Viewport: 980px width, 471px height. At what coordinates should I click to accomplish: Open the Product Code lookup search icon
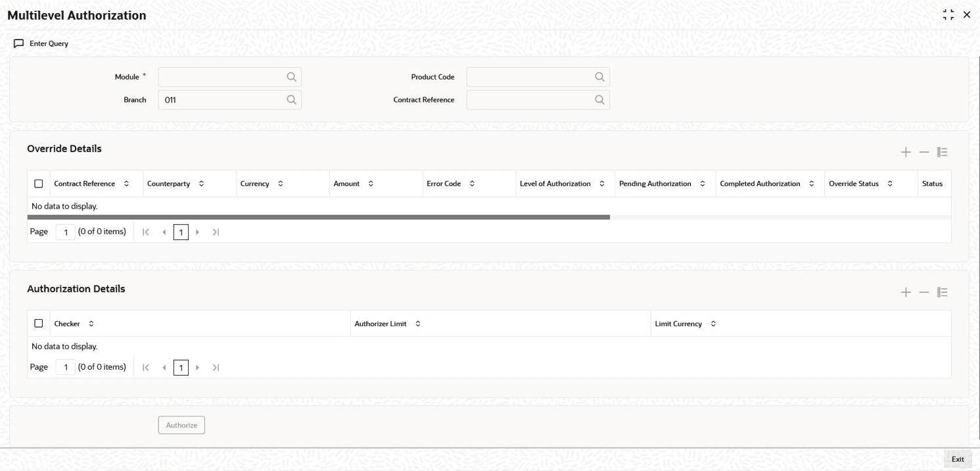(x=599, y=77)
